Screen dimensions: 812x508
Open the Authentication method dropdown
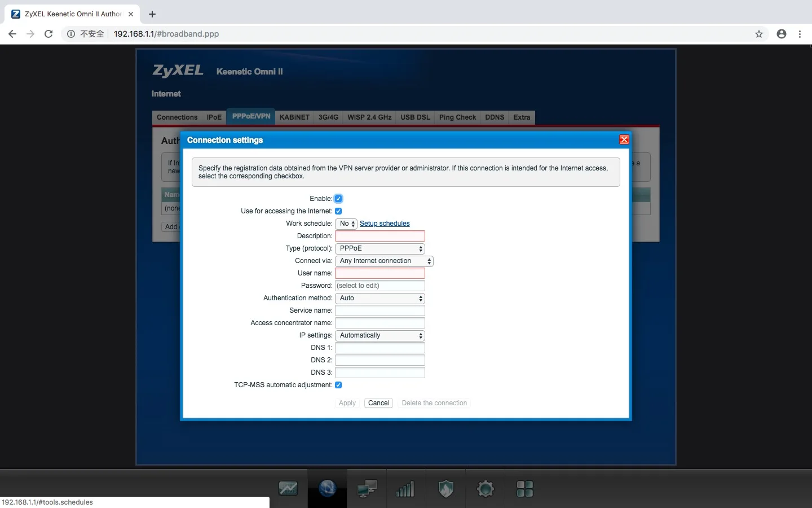380,298
